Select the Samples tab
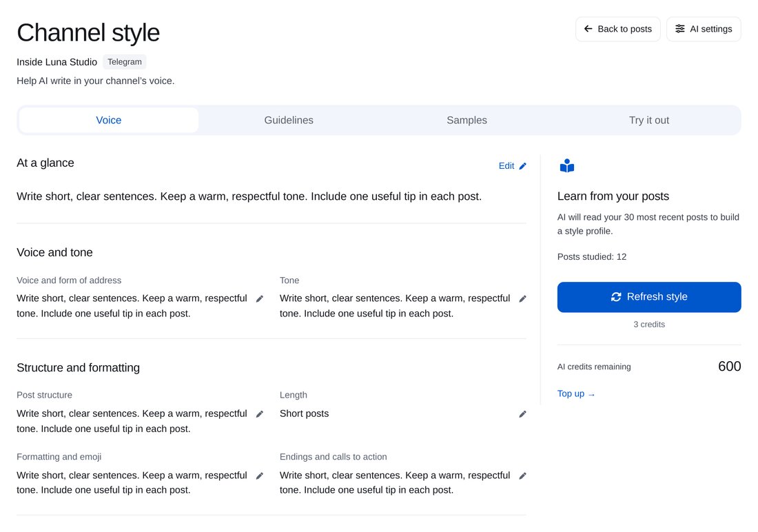The image size is (758, 532). [x=467, y=120]
